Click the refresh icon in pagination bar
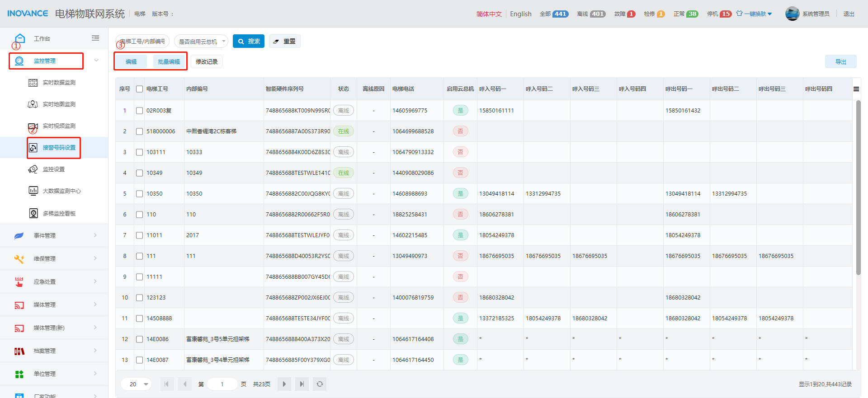 click(320, 384)
